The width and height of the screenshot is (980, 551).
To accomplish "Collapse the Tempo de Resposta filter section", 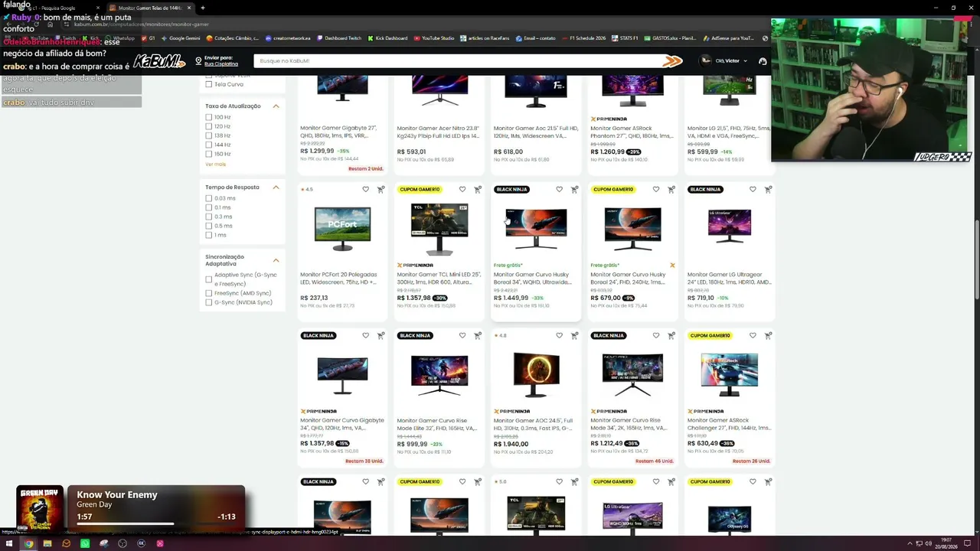I will point(276,187).
